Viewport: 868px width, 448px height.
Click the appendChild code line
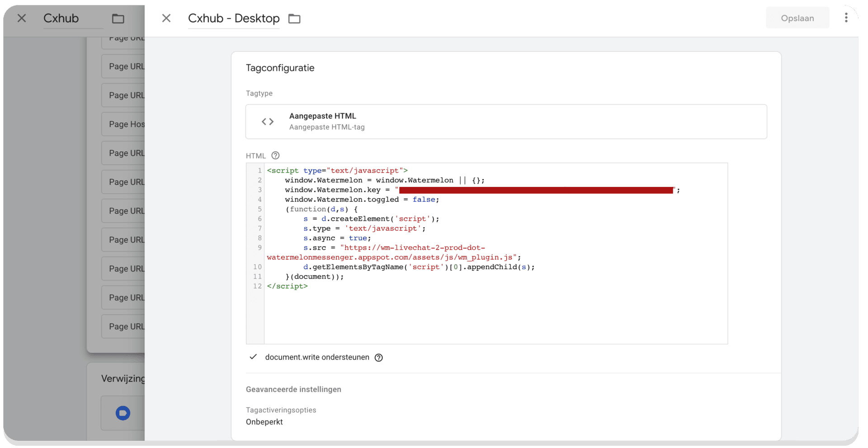(419, 267)
